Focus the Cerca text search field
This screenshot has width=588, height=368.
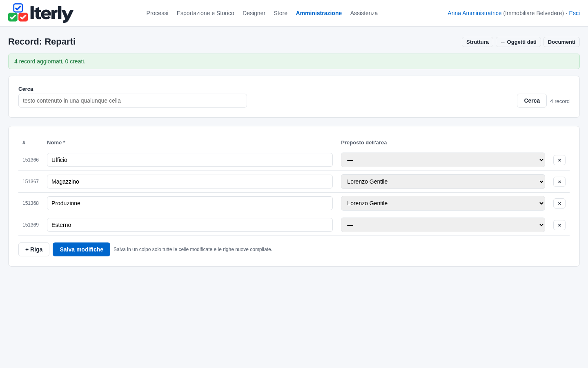(x=133, y=101)
